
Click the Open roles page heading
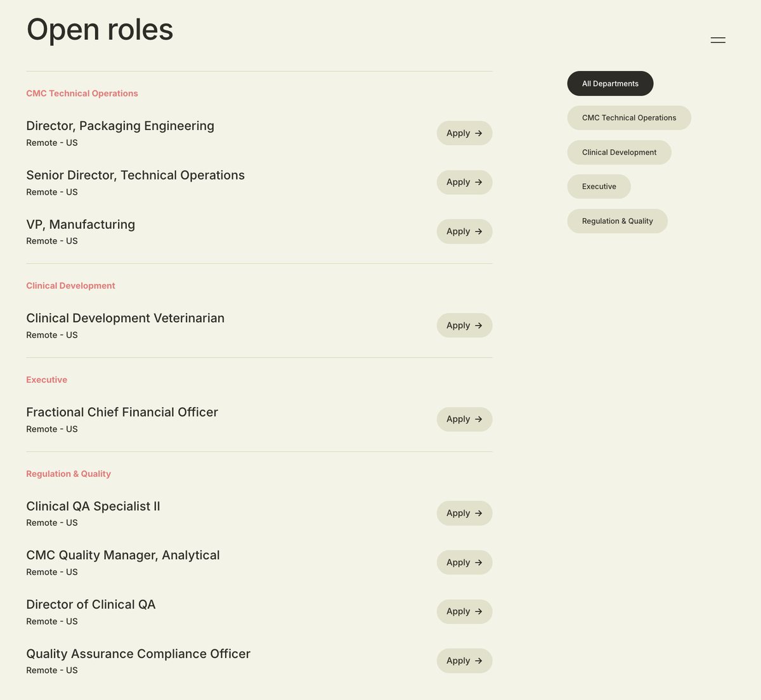(x=99, y=29)
